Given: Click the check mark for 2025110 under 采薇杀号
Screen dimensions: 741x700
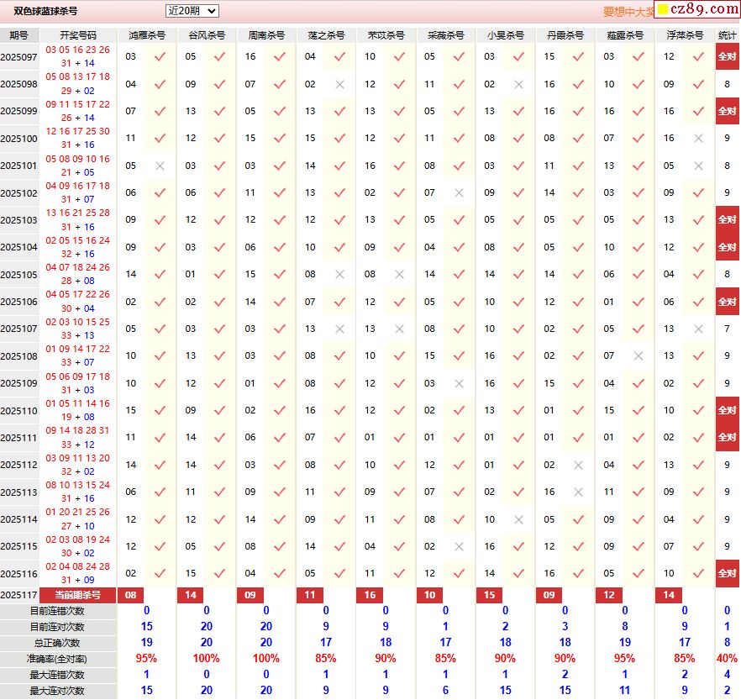Looking at the screenshot, I should point(459,410).
